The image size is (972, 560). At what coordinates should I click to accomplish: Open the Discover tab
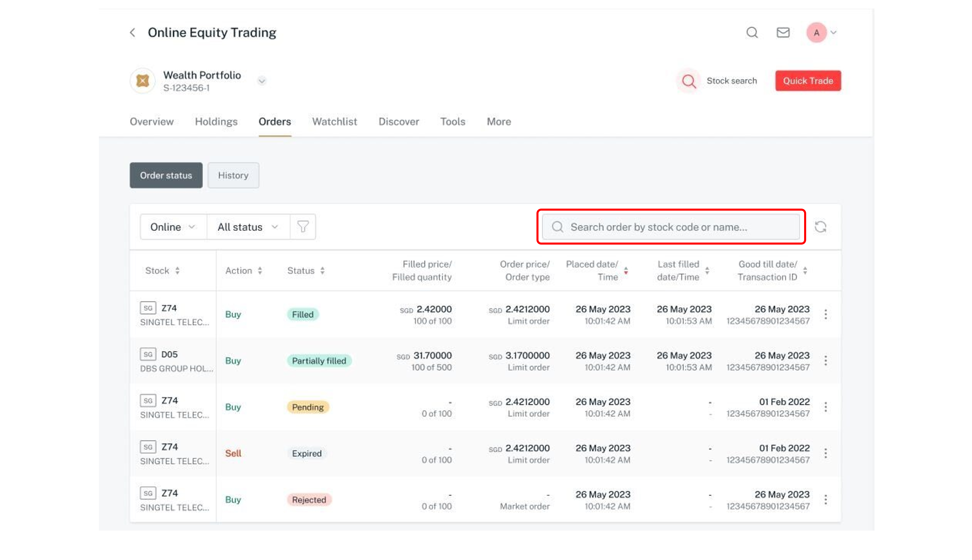point(399,122)
